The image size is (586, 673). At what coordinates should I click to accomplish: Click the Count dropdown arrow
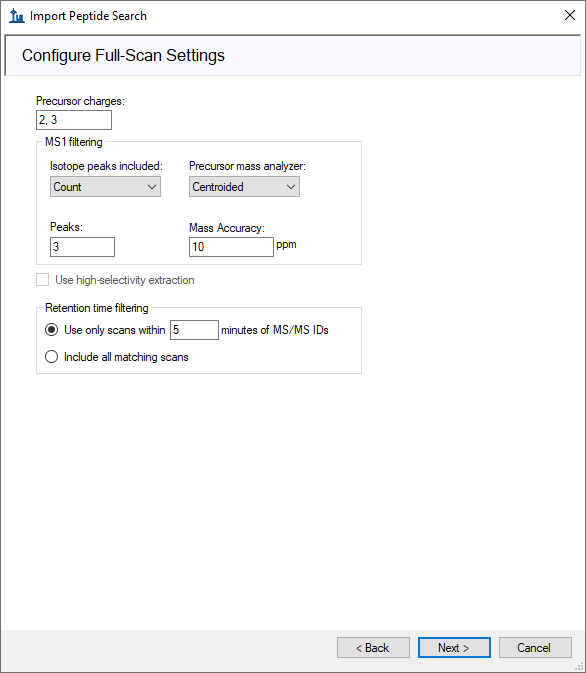152,187
